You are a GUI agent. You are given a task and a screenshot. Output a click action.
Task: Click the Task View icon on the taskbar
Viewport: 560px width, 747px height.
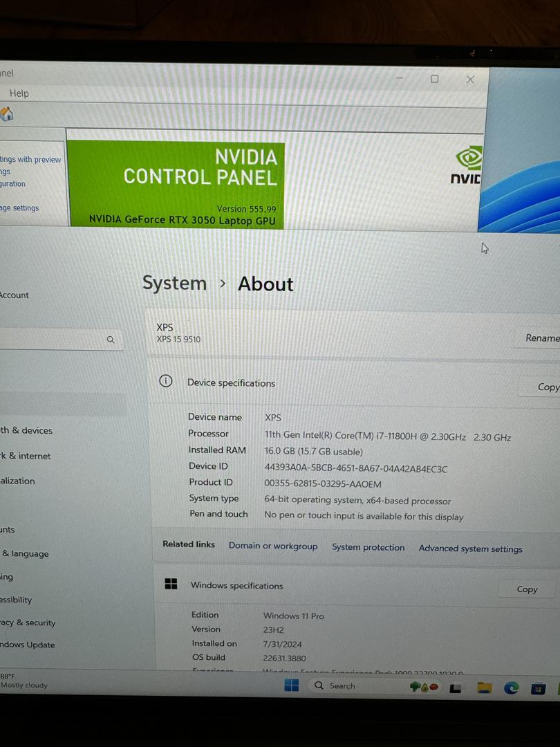click(x=454, y=686)
